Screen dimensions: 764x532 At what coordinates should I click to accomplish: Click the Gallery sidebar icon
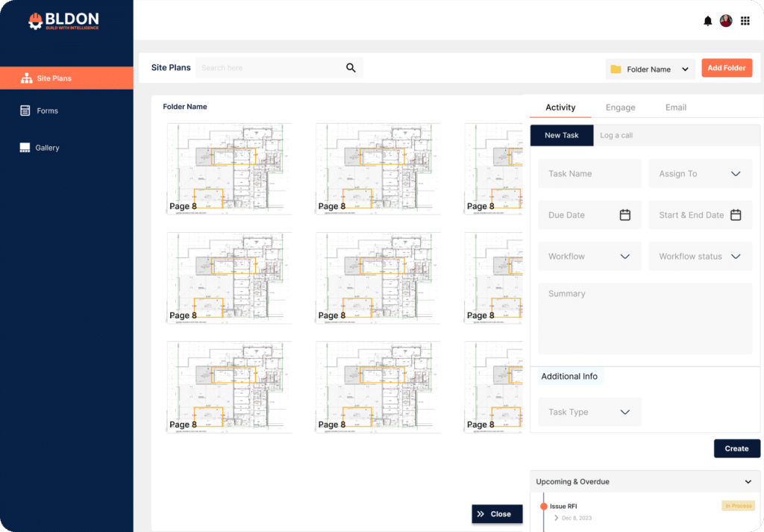coord(25,148)
